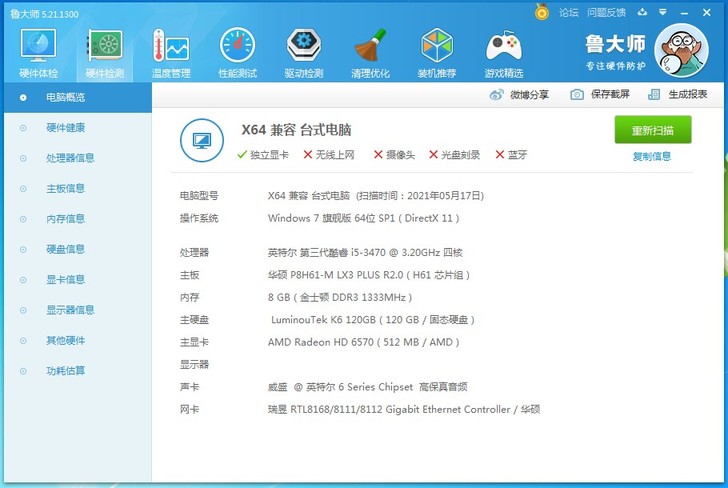Click the 鲁大师 mascot avatar
The width and height of the screenshot is (728, 488).
tap(681, 51)
